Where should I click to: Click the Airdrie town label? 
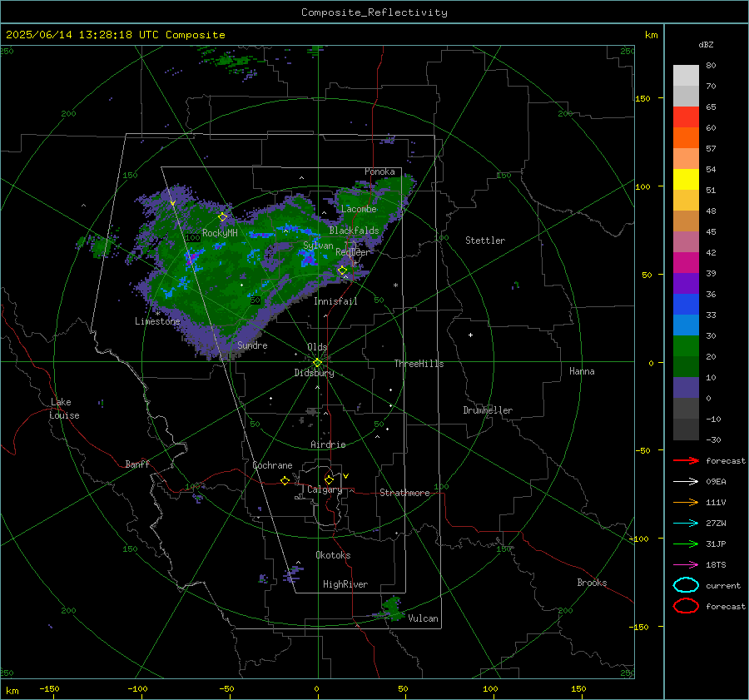328,444
